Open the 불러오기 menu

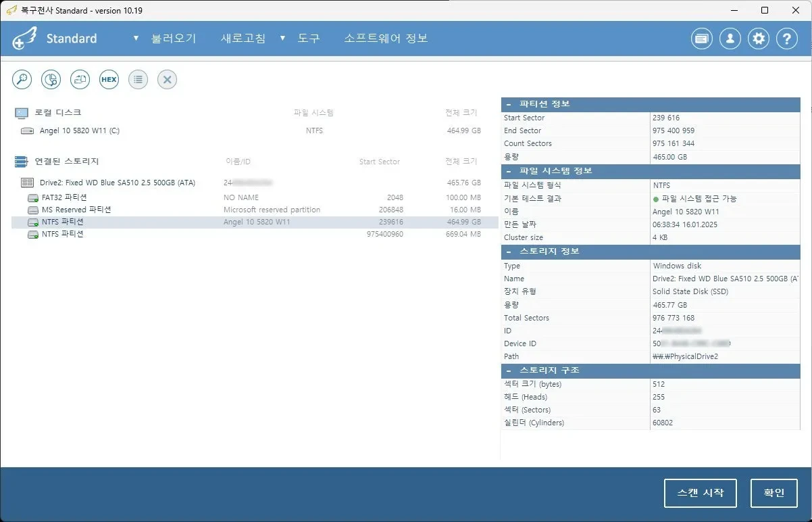click(174, 39)
